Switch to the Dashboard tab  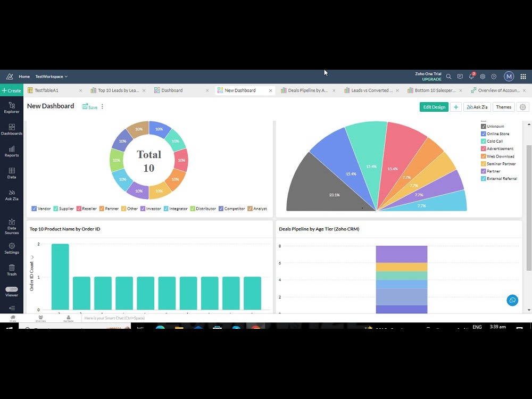click(x=172, y=90)
